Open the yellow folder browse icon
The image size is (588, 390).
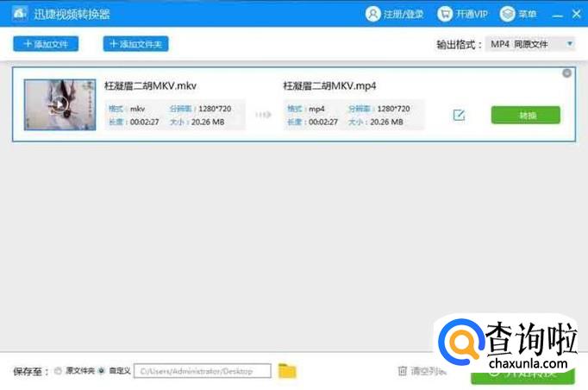(x=287, y=371)
